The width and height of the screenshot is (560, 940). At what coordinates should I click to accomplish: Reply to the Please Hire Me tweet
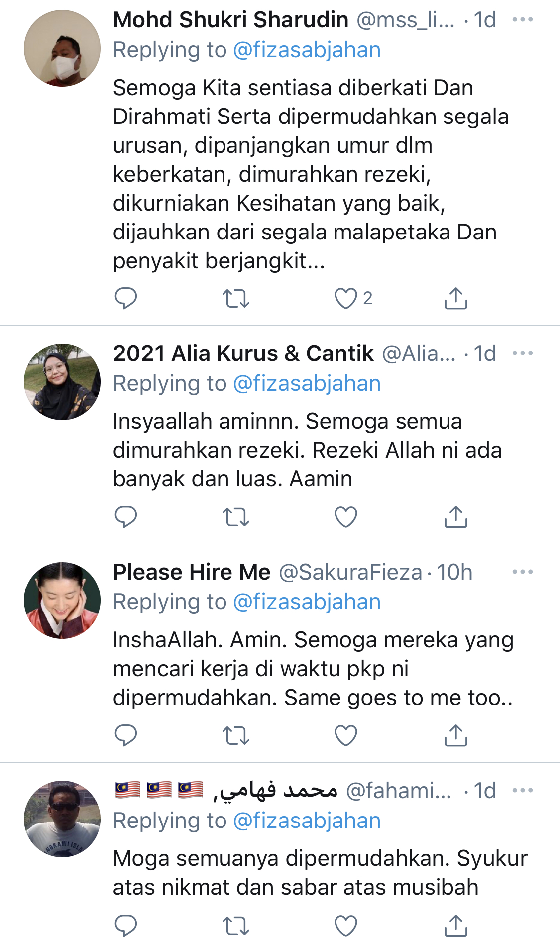click(x=125, y=735)
